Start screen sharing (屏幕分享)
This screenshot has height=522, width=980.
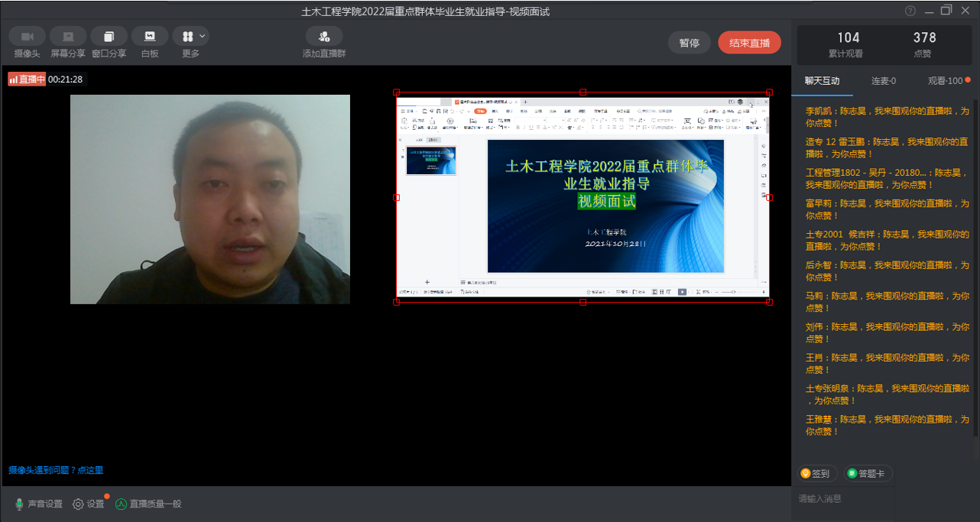[x=68, y=37]
